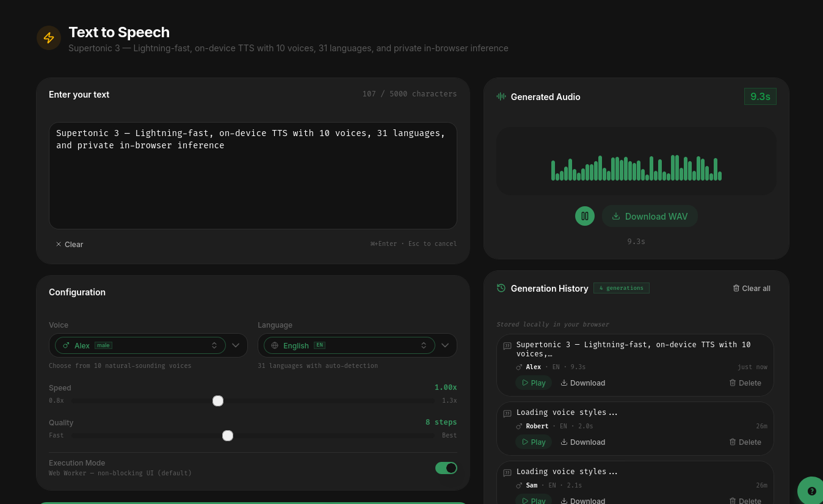Click "Loading voice styles…" title on Robert's entry
This screenshot has height=504, width=823.
click(x=567, y=412)
